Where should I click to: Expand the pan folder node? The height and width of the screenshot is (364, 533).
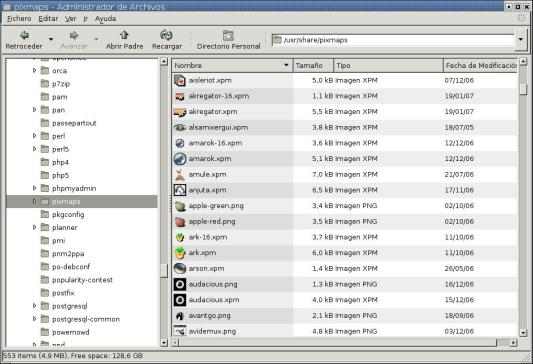[34, 110]
